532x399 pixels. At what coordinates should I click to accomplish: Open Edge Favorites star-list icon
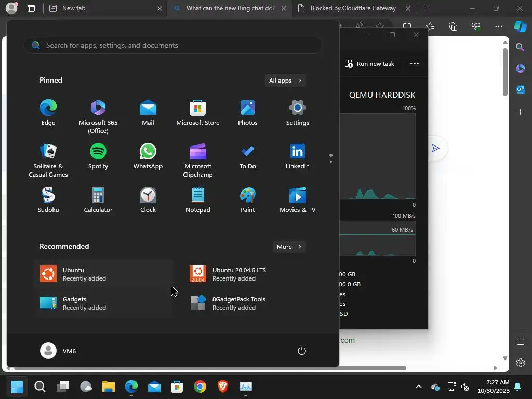(x=430, y=26)
